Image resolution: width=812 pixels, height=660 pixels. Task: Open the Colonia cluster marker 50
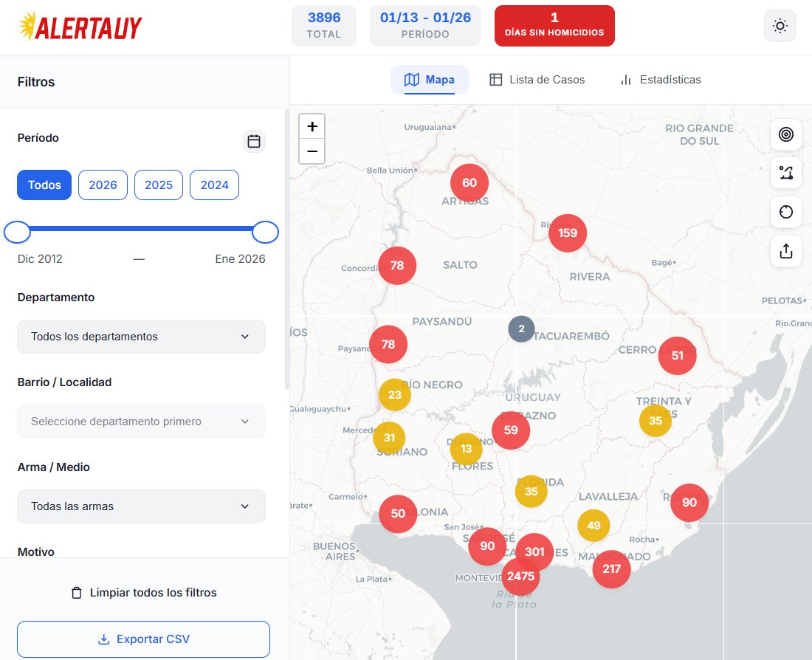point(398,514)
